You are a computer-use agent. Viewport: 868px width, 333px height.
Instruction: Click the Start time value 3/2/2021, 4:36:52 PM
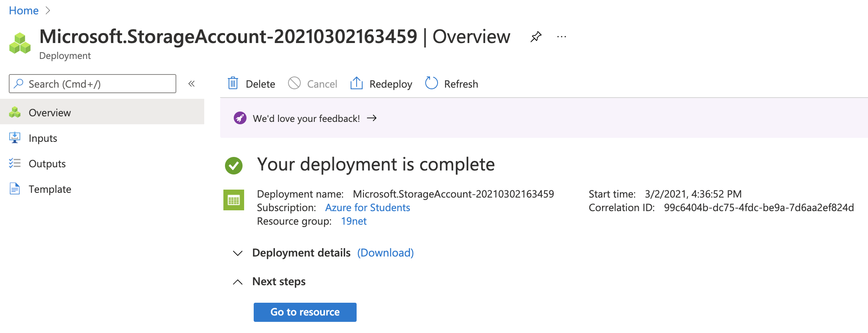click(693, 194)
